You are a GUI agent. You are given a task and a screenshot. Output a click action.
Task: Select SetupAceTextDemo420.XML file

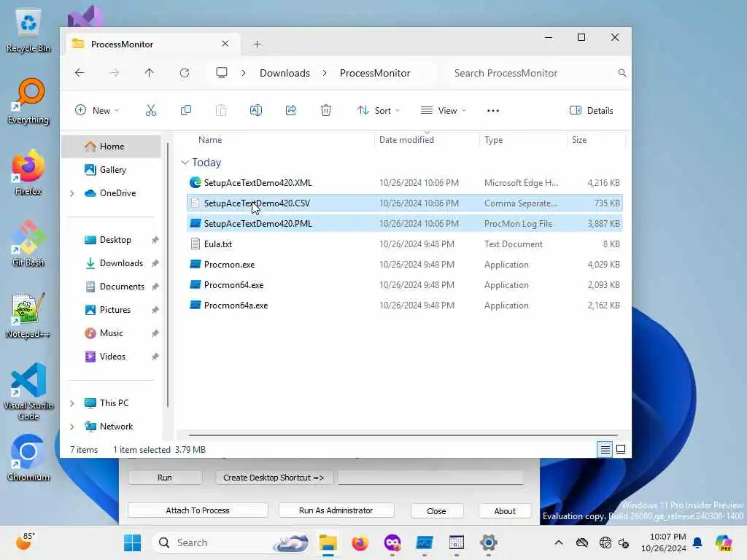[404, 183]
